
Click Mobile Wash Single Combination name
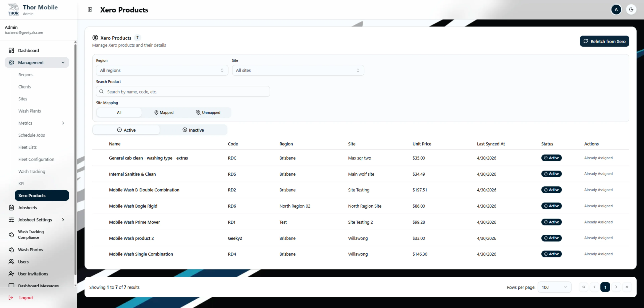141,254
